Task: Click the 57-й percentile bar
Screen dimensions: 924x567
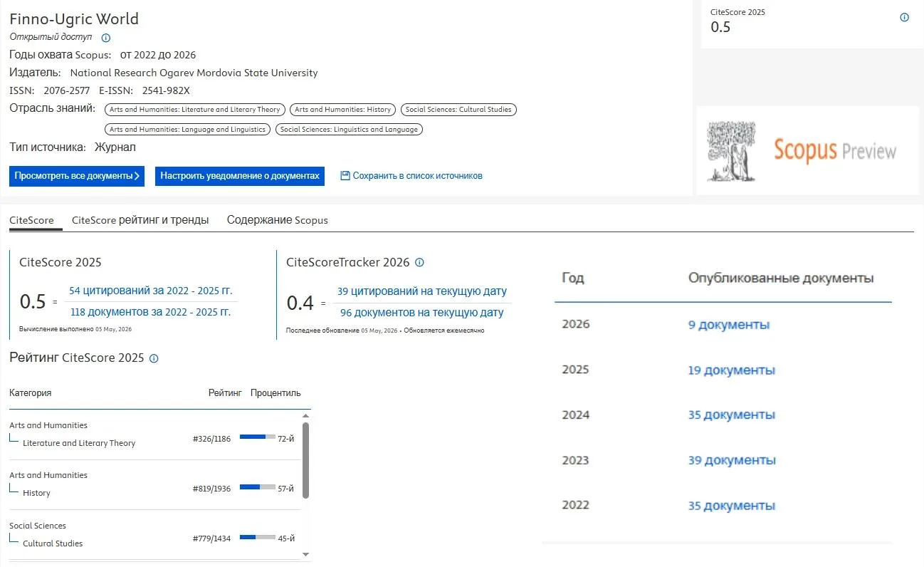Action: (258, 489)
